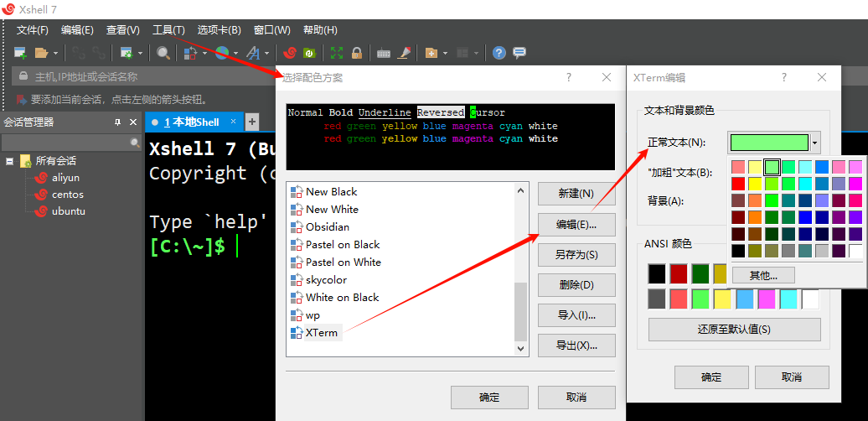868x421 pixels.
Task: Pick the white swatch in the palette
Action: [855, 251]
